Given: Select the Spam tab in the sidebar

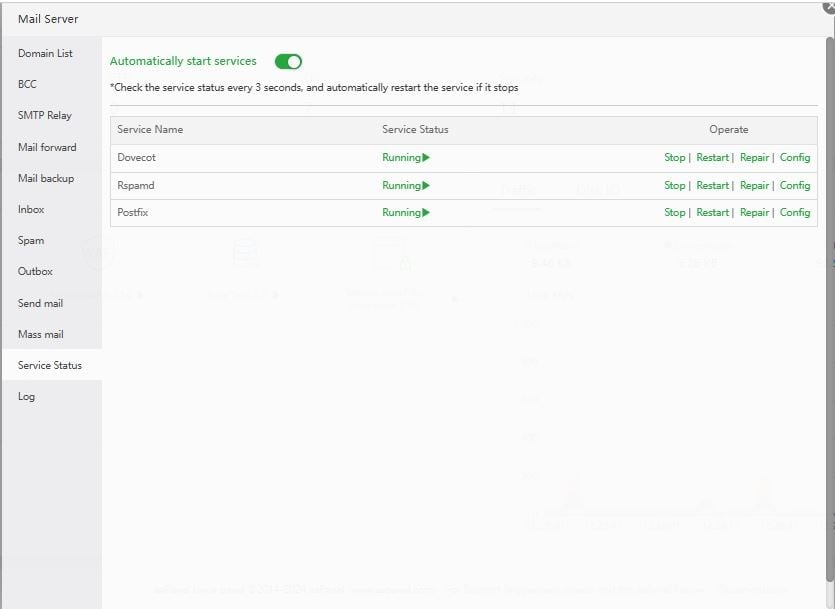Looking at the screenshot, I should [x=31, y=240].
